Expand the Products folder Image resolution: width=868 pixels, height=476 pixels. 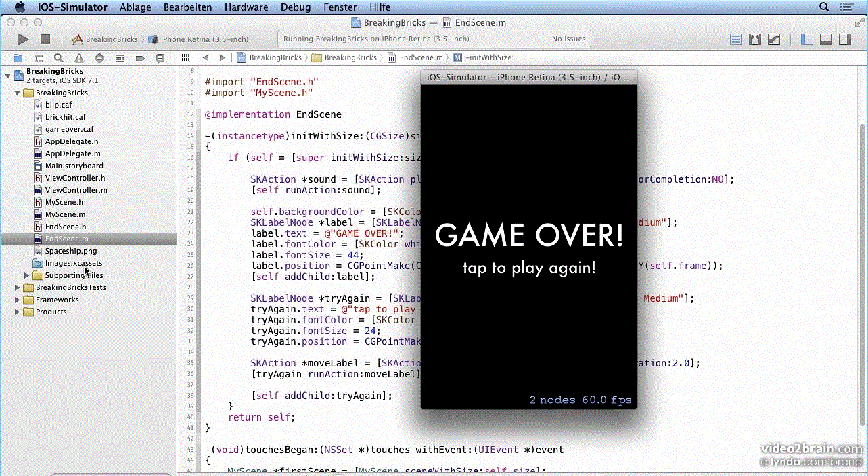[18, 312]
